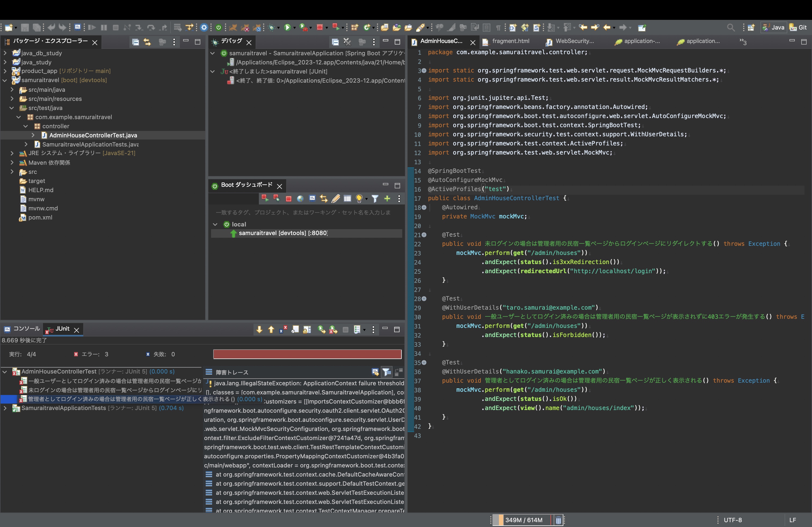
Task: Collapse the samuraitravel project node
Action: [5, 80]
